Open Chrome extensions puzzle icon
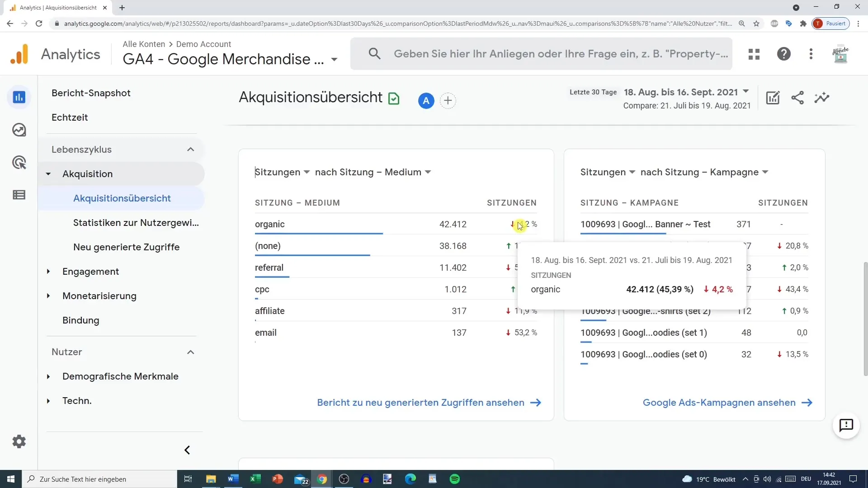The height and width of the screenshot is (488, 868). point(803,23)
